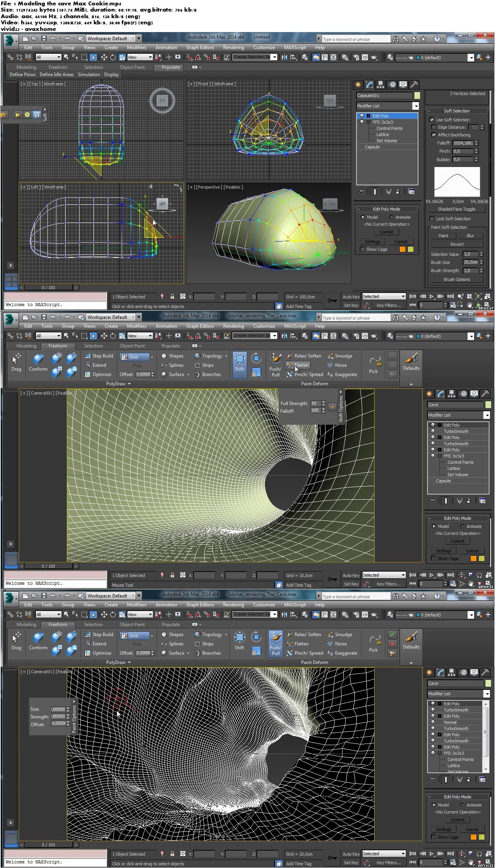Open Time Configuration icon in the top window

453,305
